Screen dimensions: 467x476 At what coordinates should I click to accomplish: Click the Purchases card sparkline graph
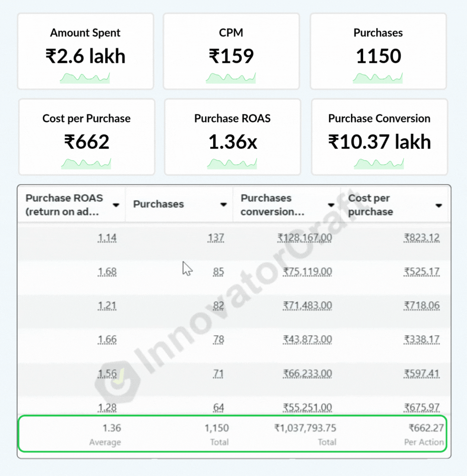point(377,78)
